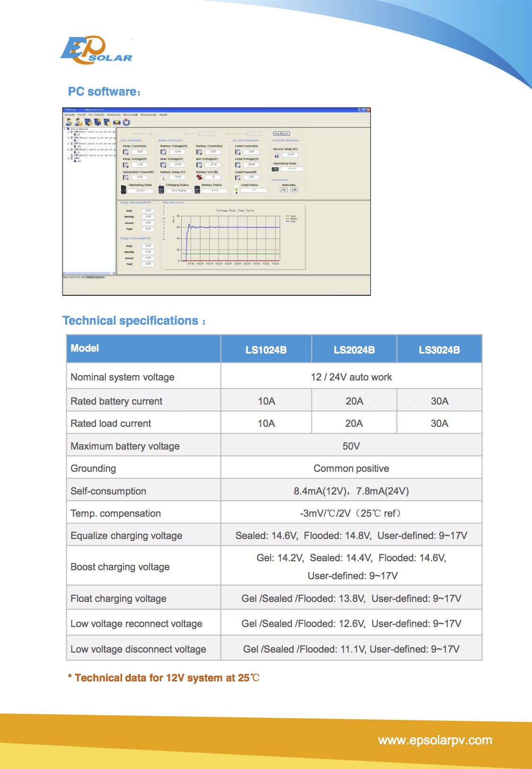Click the red Array legend entry

point(291,216)
